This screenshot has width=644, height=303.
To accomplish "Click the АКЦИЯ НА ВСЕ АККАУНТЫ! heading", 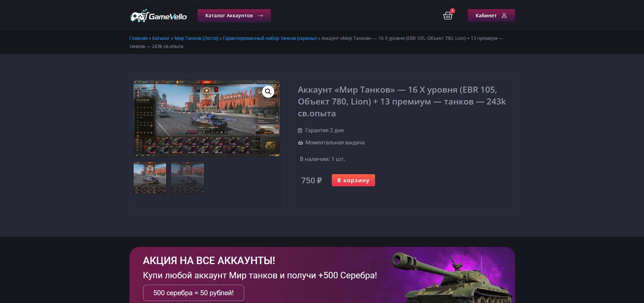I will [x=209, y=261].
